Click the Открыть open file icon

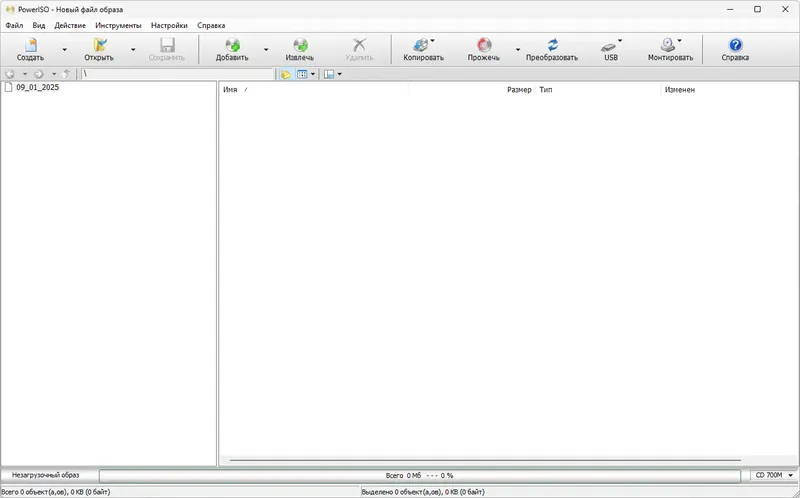(x=99, y=45)
